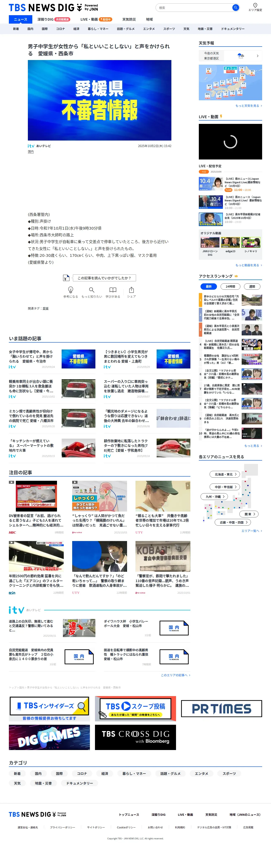Screen dimensions: 271x868
Task: Open the national weather map thumbnail
Action: 230,83
